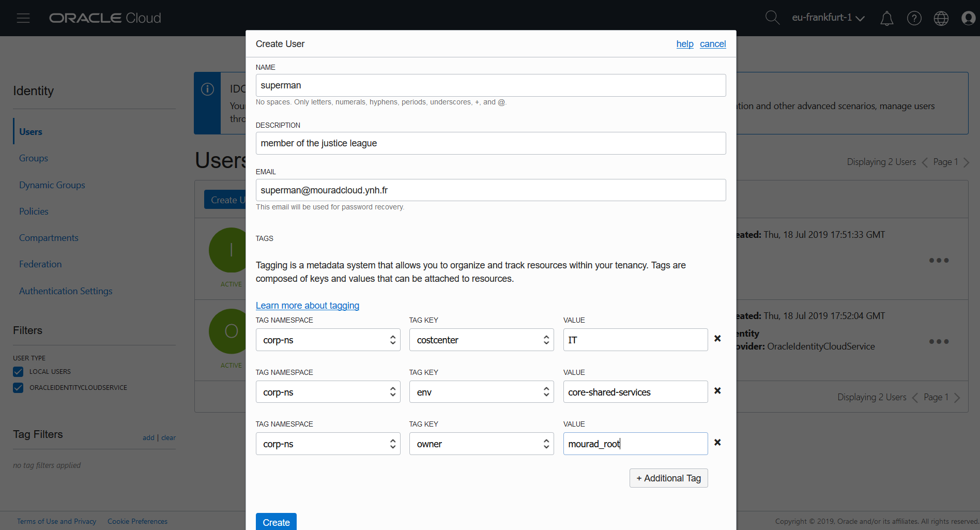Viewport: 980px width, 530px height.
Task: Click the search magnifier icon
Action: tap(772, 17)
